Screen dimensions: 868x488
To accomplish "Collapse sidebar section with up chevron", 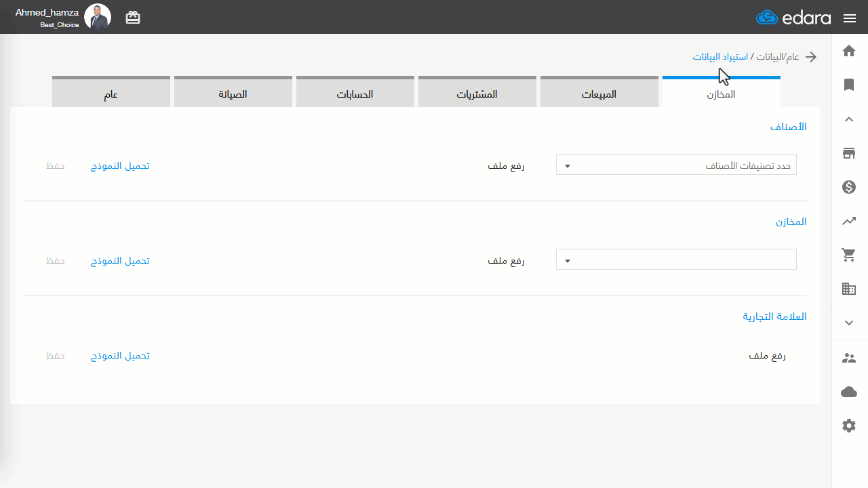I will pos(849,119).
